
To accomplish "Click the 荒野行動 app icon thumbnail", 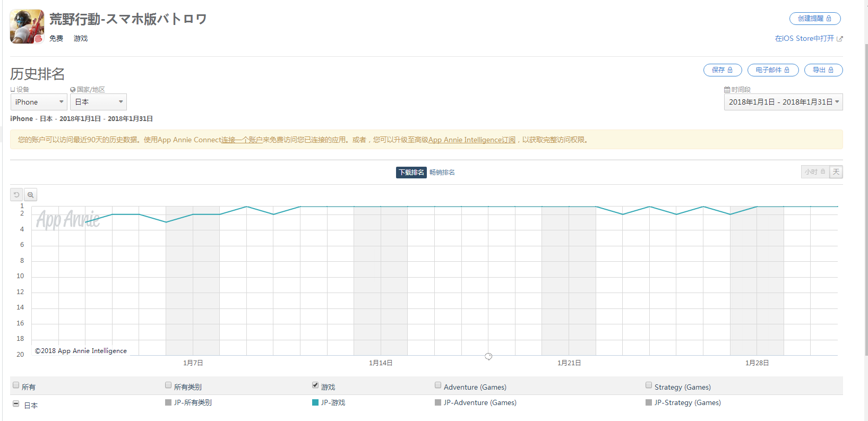I will click(x=27, y=27).
